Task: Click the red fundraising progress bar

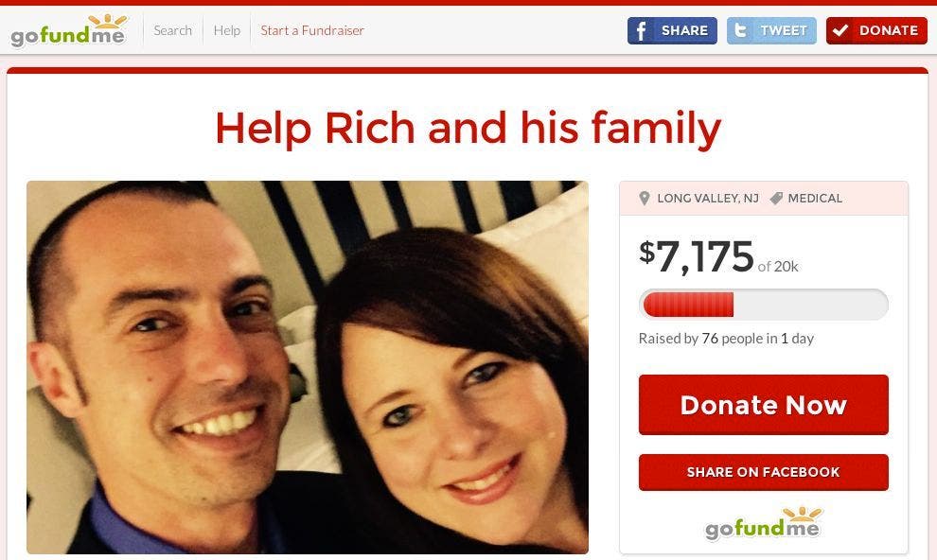Action: 764,305
